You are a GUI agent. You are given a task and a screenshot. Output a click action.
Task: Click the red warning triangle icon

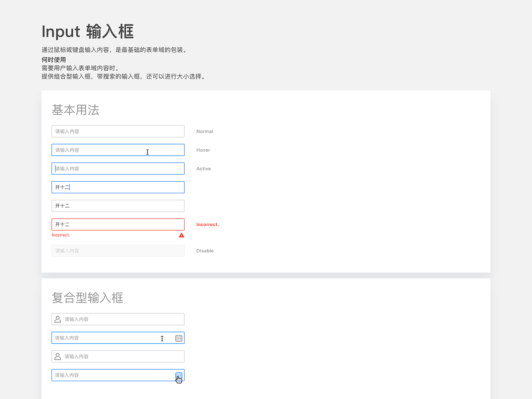(181, 235)
